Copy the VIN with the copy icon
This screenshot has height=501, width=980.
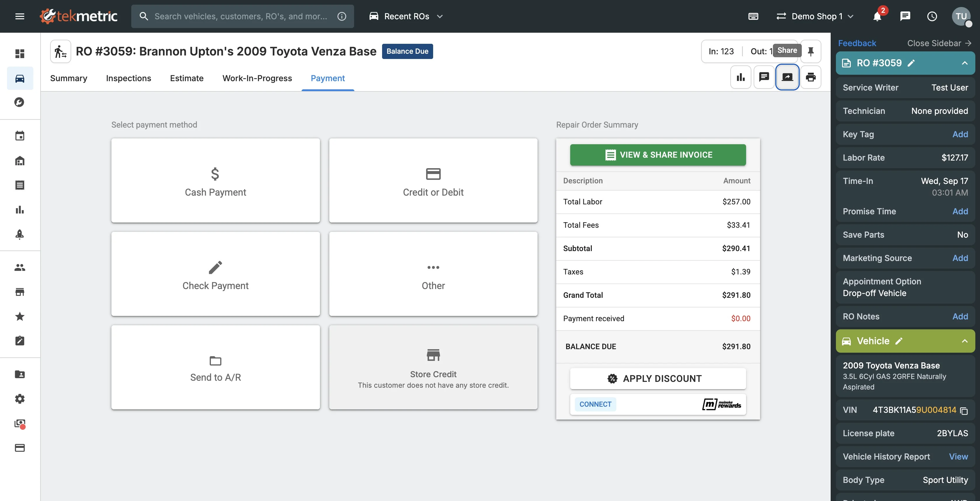(x=964, y=411)
